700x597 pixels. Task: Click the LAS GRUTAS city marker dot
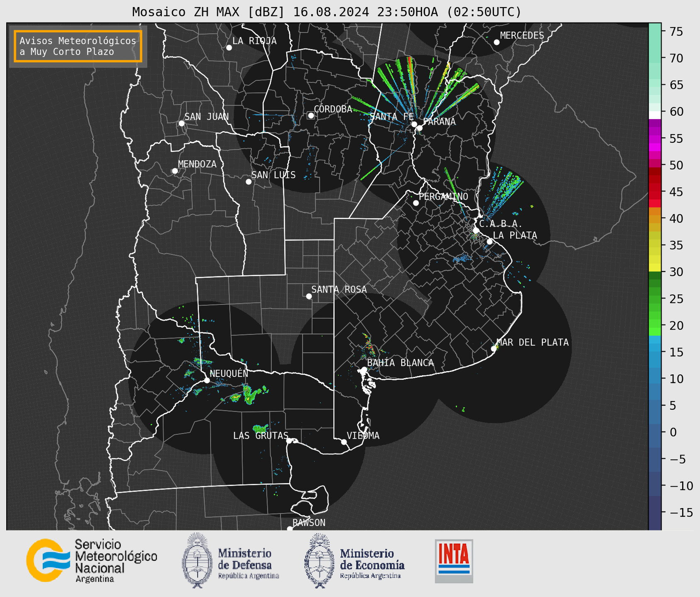click(x=289, y=441)
